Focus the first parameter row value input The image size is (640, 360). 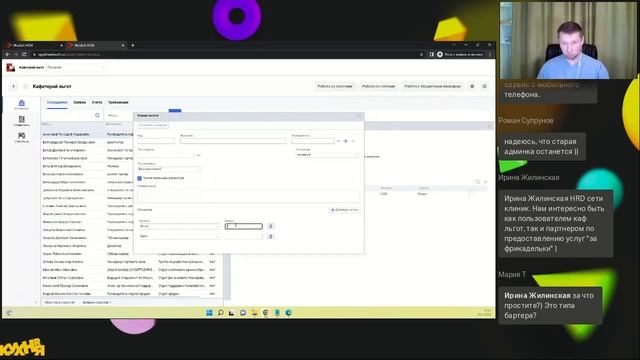(244, 226)
